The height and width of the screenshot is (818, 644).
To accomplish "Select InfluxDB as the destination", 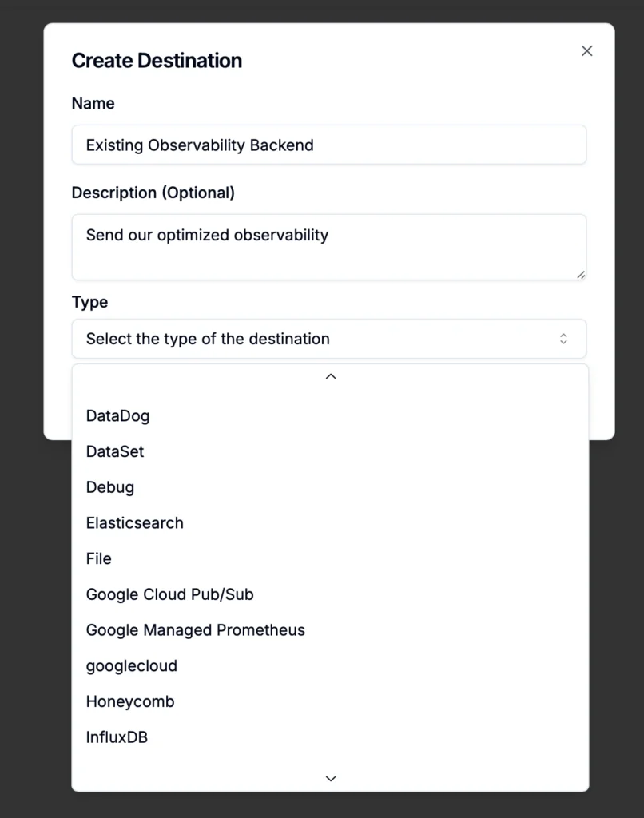I will click(117, 737).
